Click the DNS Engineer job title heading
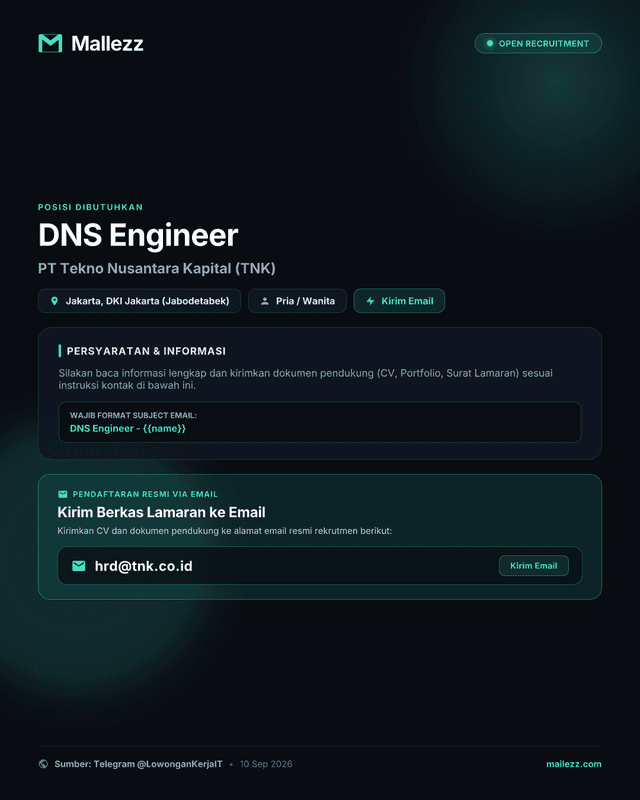This screenshot has height=800, width=640. pos(138,235)
